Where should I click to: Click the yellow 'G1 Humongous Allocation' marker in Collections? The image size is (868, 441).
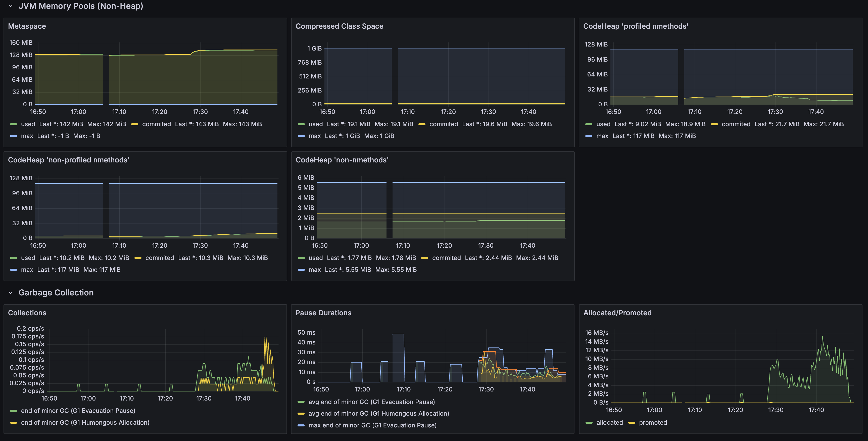(x=14, y=422)
